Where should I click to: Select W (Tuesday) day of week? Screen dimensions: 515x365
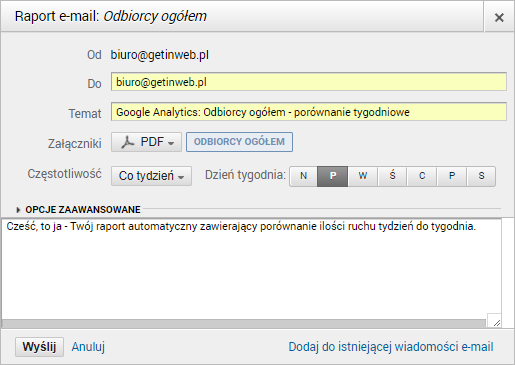coord(363,176)
